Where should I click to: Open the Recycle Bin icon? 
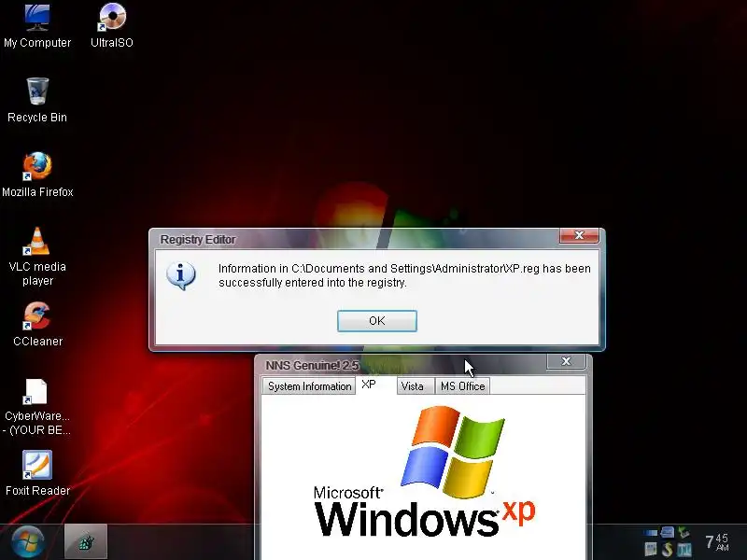(x=37, y=101)
